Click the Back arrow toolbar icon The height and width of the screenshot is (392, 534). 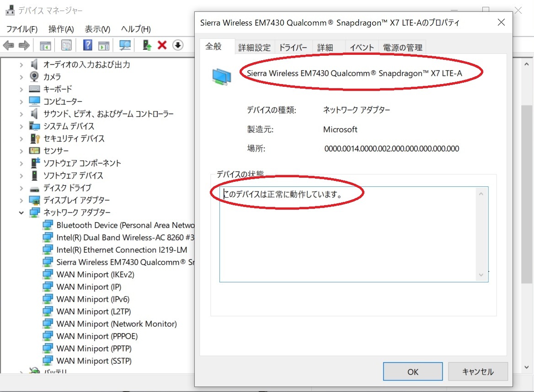[x=9, y=45]
